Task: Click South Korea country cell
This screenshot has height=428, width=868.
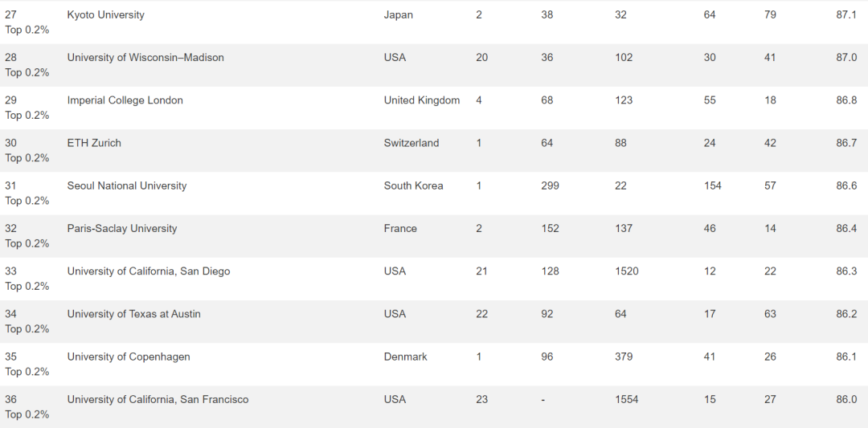Action: point(414,185)
